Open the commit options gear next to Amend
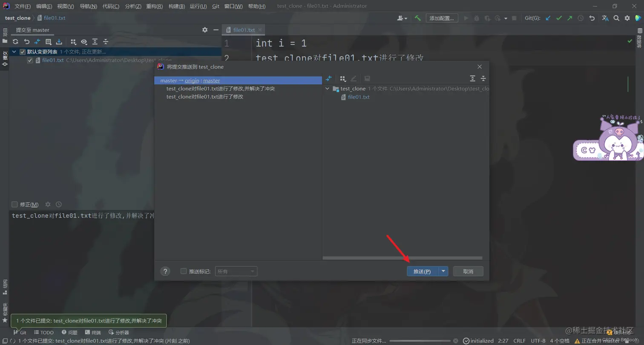The image size is (644, 345). (x=48, y=205)
